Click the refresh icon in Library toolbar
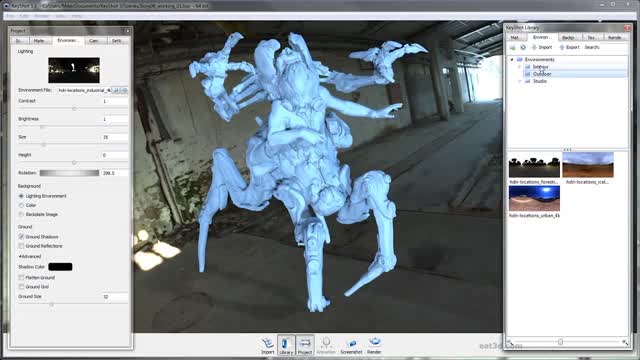Viewport: 640px width, 360px height. coord(523,47)
